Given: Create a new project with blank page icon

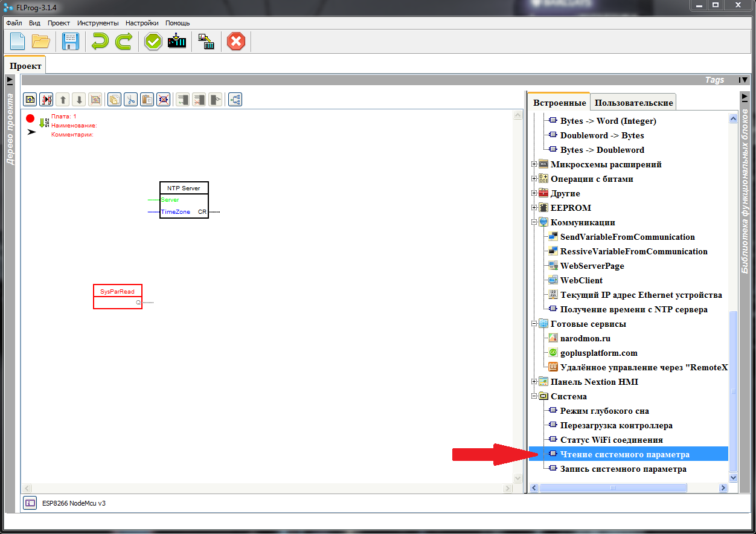Looking at the screenshot, I should coord(18,42).
